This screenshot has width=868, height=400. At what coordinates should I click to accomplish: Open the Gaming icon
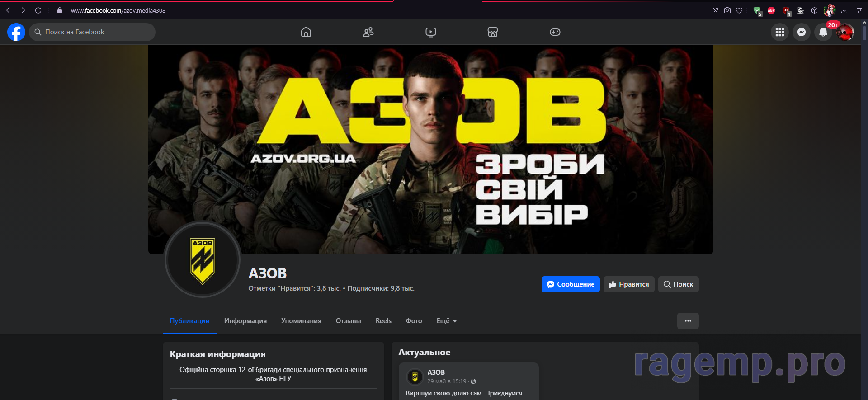pyautogui.click(x=555, y=32)
